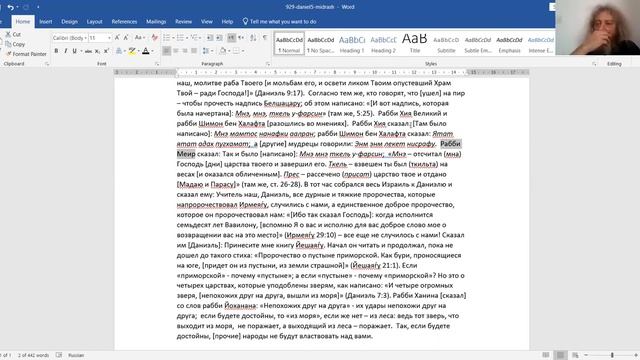This screenshot has width=640, height=360.
Task: Apply superscript formatting
Action: coord(106,51)
